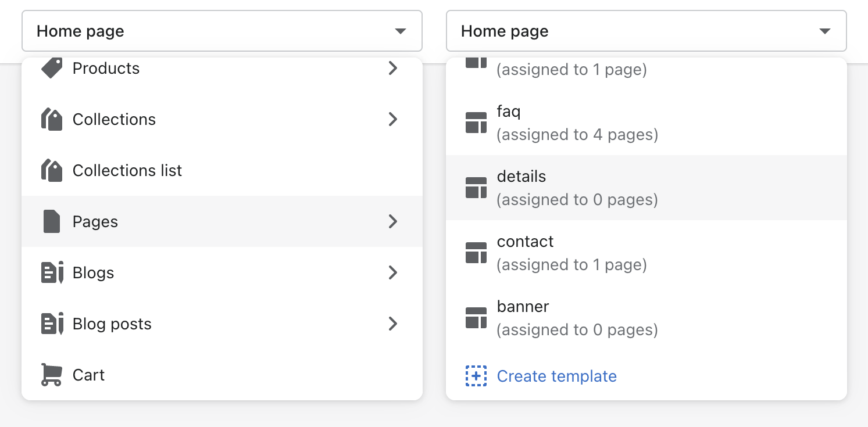Click the faq template layout icon
Viewport: 868px width, 427px height.
[476, 123]
